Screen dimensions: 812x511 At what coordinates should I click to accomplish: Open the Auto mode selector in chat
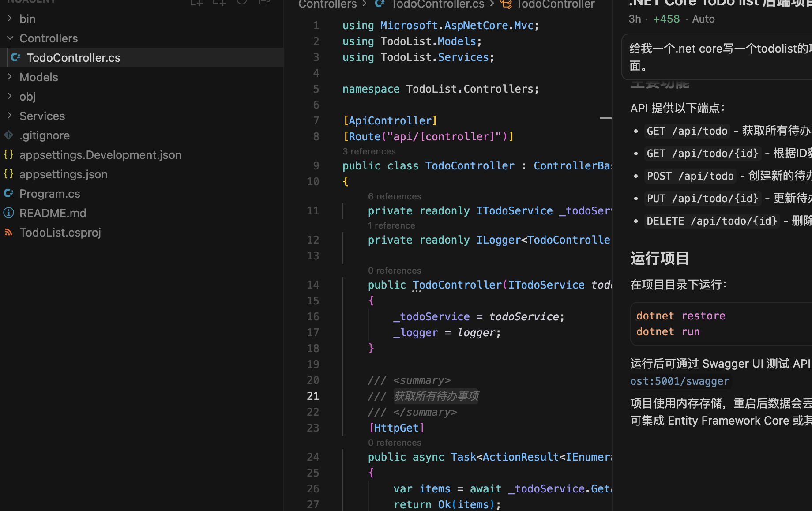tap(703, 19)
